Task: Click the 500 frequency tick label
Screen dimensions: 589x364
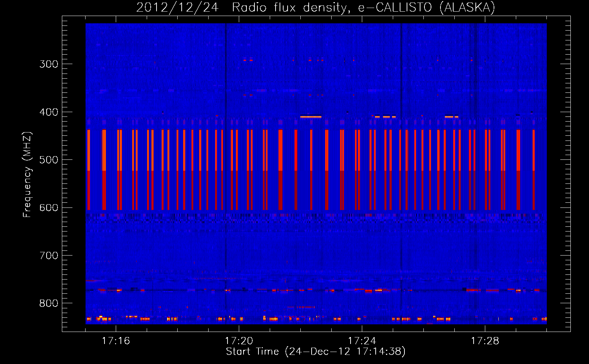Action: coord(49,160)
